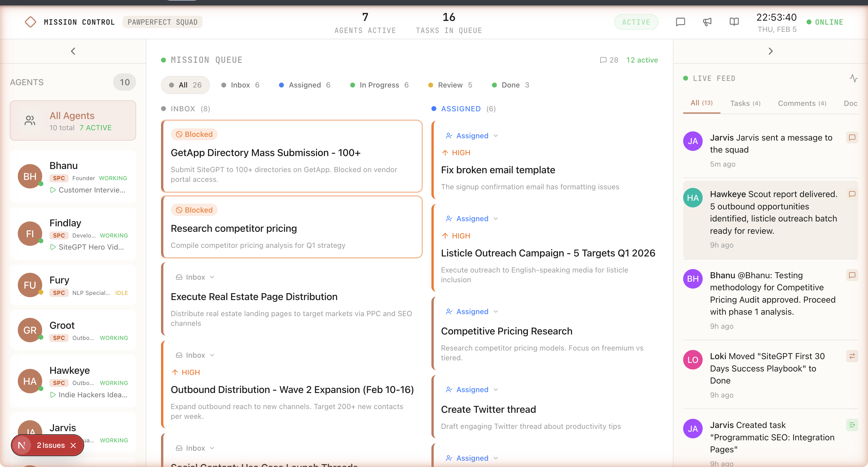Screen dimensions: 868x467
Task: Open the documentation book icon
Action: coord(734,22)
